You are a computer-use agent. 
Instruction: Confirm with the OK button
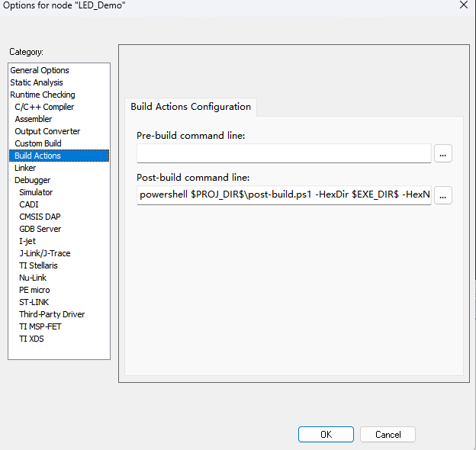click(x=326, y=434)
